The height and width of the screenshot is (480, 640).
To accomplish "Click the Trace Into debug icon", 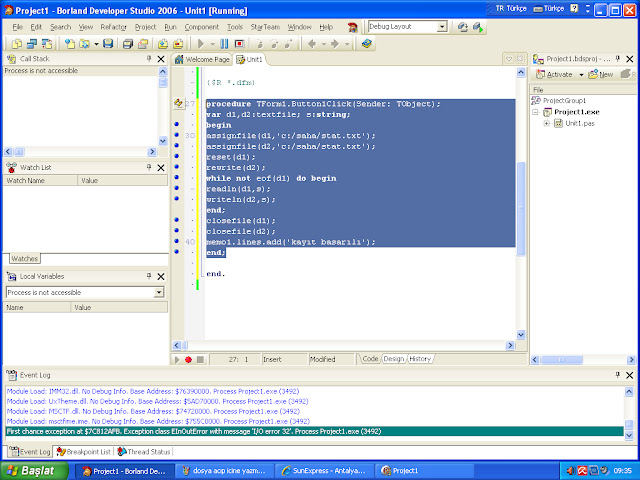I will [x=259, y=44].
